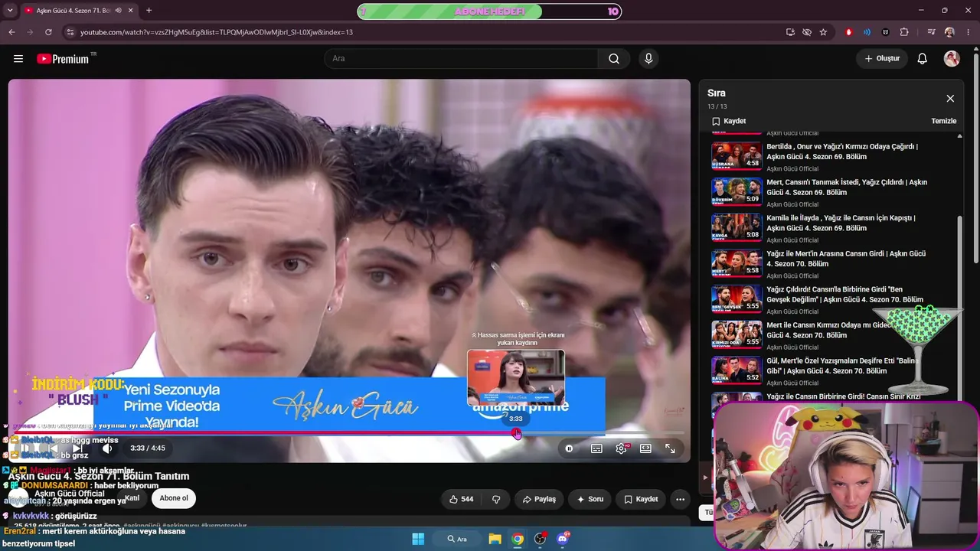Click the install/cast screen icon in address bar
This screenshot has height=551, width=980.
pos(790,32)
